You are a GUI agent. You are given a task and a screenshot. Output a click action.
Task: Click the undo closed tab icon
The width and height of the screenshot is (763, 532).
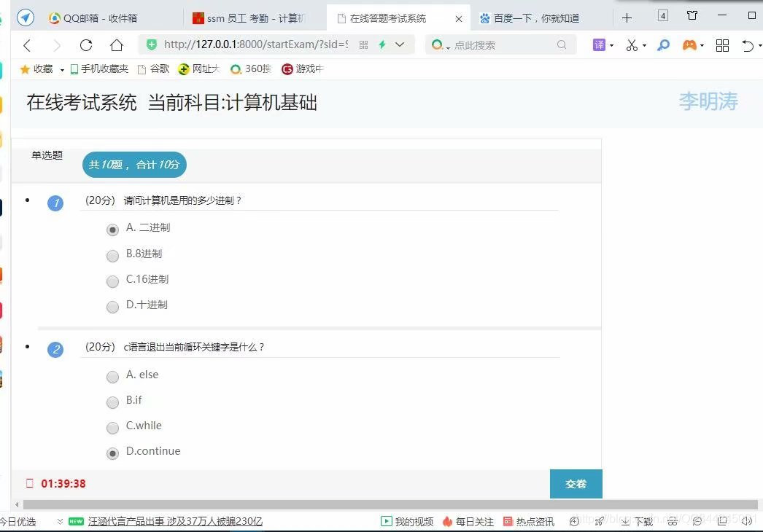(748, 46)
